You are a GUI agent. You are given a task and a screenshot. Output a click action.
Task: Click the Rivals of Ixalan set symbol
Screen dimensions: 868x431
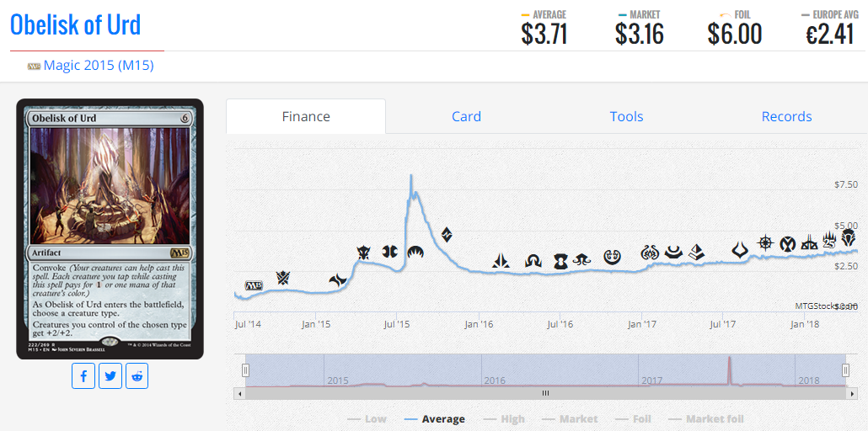pyautogui.click(x=810, y=242)
